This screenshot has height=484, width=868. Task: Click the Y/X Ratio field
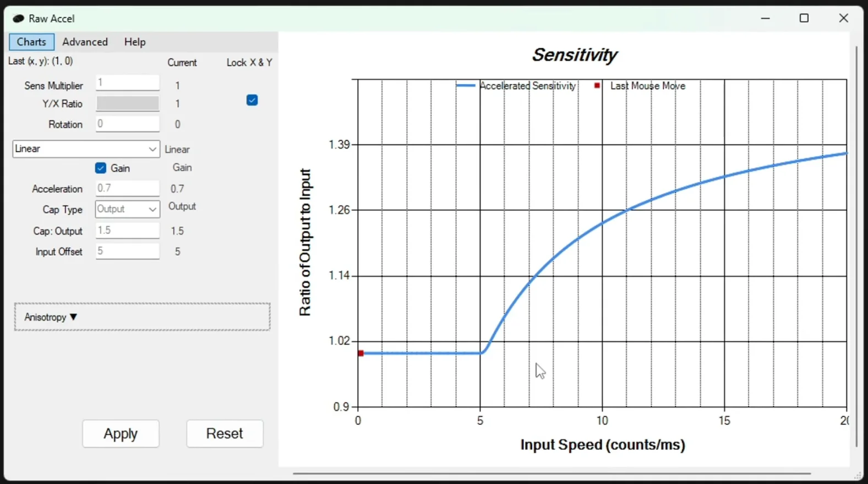coord(127,103)
